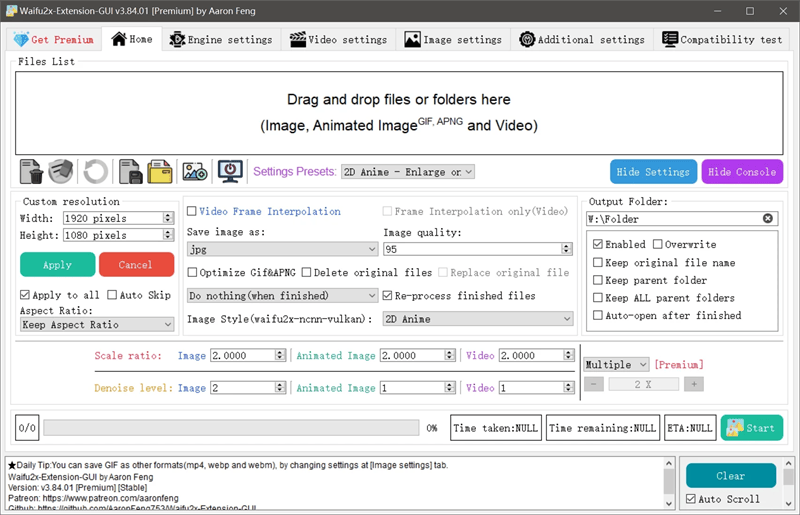Open the Settings Presets dropdown

pos(407,172)
